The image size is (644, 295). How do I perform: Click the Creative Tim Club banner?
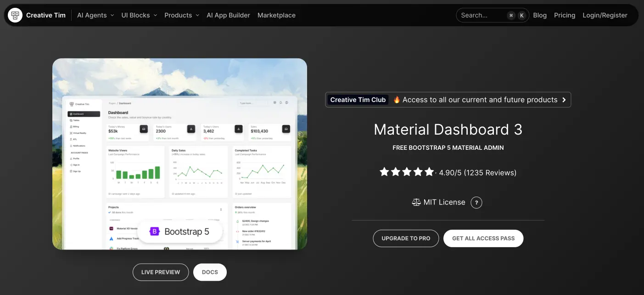click(x=448, y=100)
